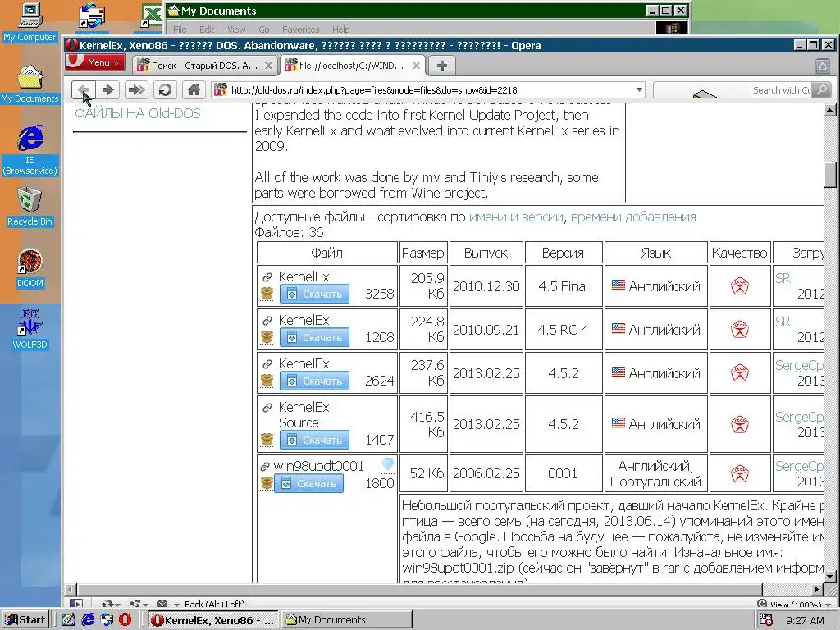Click the US flag in 4.5 RC 4 row
Image resolution: width=840 pixels, height=630 pixels.
pyautogui.click(x=619, y=328)
